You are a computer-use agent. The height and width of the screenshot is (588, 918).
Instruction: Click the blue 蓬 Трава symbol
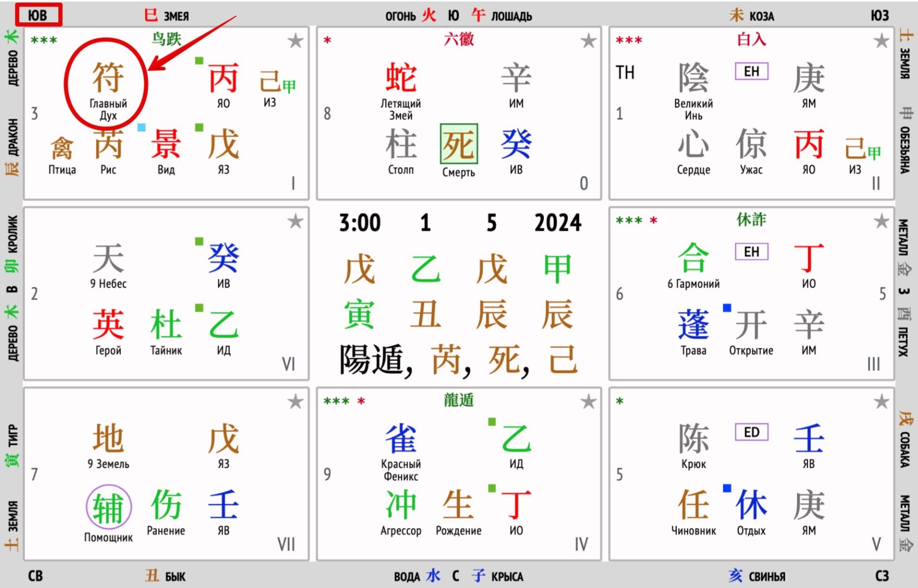pos(693,325)
